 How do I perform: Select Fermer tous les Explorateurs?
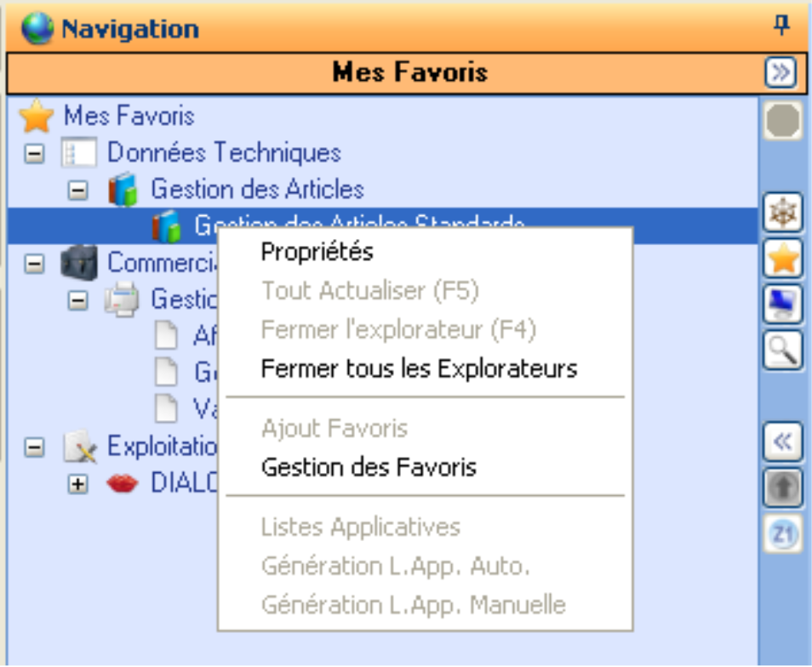[419, 369]
